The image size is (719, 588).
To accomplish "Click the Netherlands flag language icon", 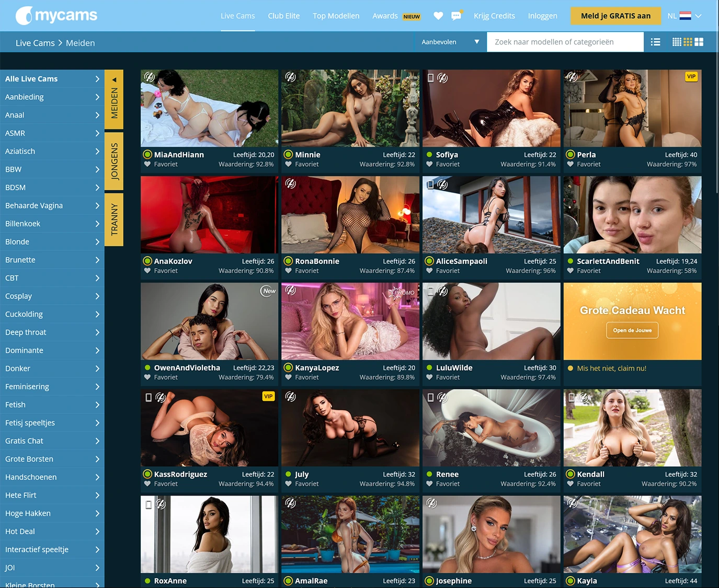I will (685, 16).
